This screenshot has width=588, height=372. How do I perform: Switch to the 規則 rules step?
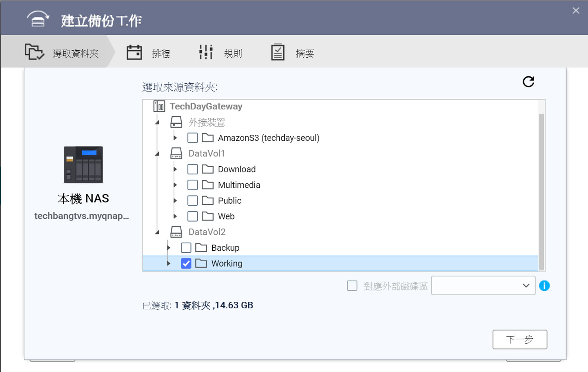coord(220,53)
